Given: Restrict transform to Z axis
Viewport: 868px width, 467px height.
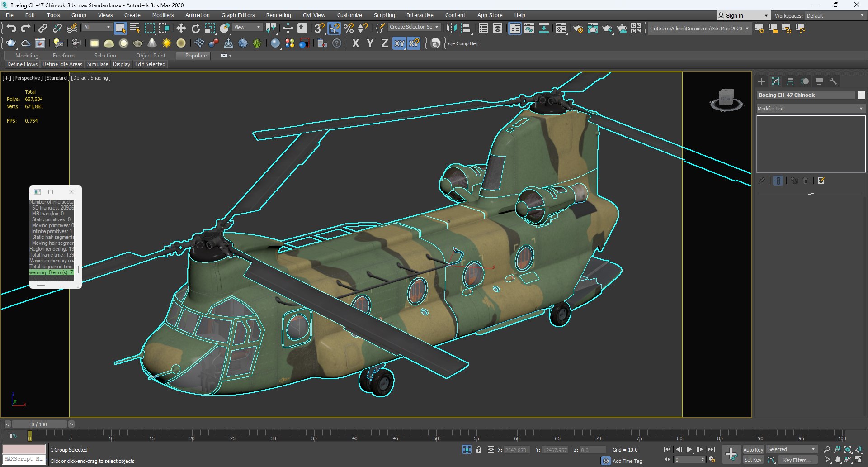Looking at the screenshot, I should (x=384, y=43).
